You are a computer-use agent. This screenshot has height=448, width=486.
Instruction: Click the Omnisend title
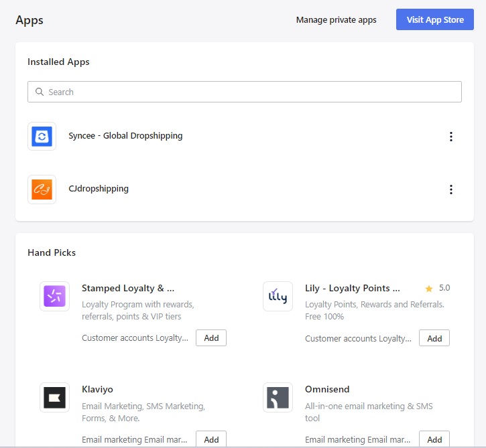tap(327, 389)
